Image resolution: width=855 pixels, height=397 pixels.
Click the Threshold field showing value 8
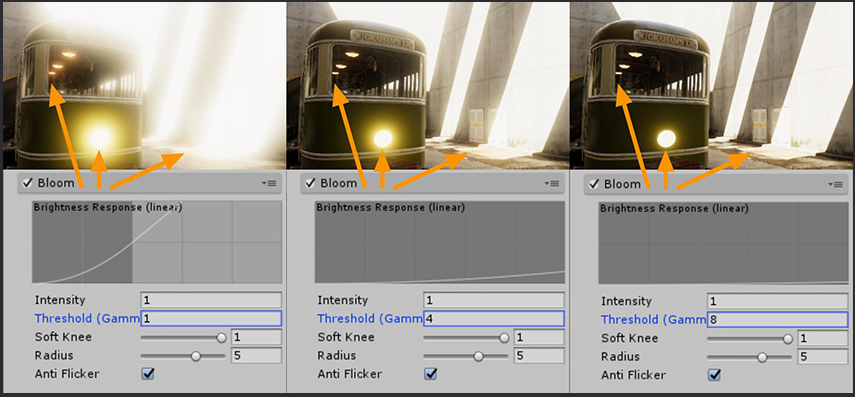(778, 320)
